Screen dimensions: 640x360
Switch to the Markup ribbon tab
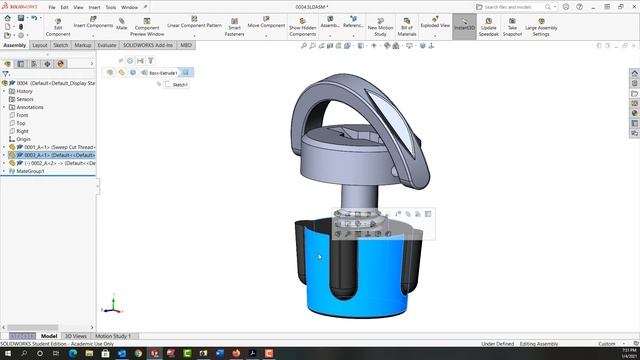pos(82,45)
